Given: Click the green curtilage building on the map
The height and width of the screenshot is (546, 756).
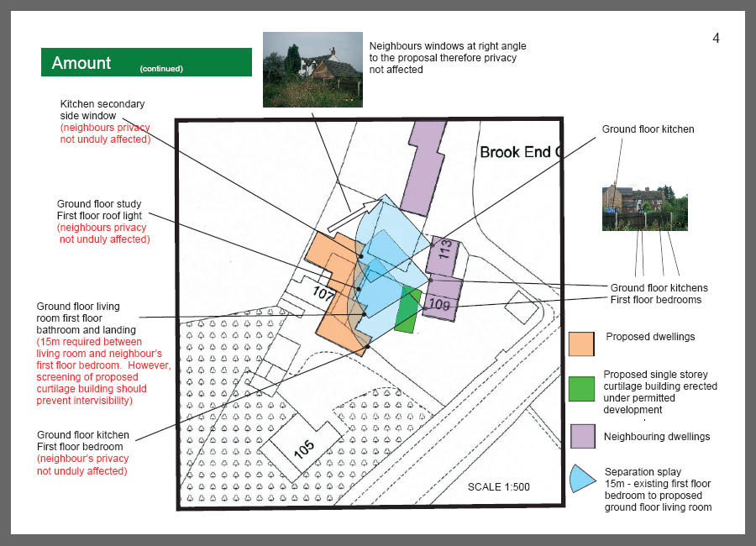Looking at the screenshot, I should click(407, 308).
